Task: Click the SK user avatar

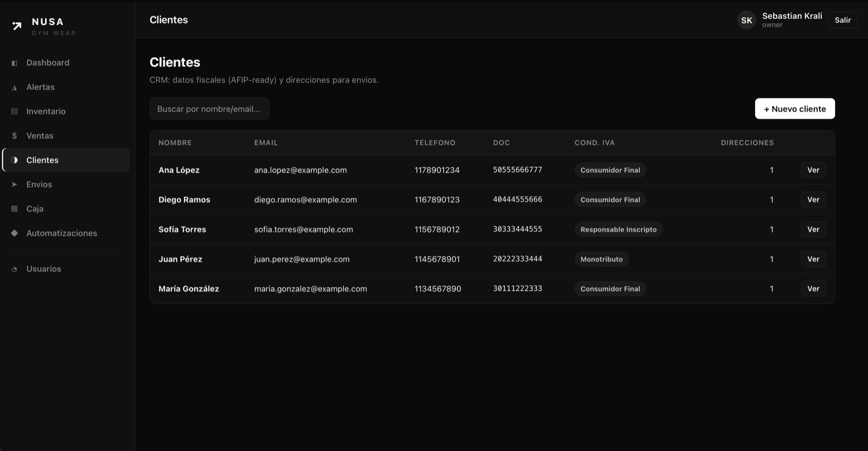Action: coord(746,20)
